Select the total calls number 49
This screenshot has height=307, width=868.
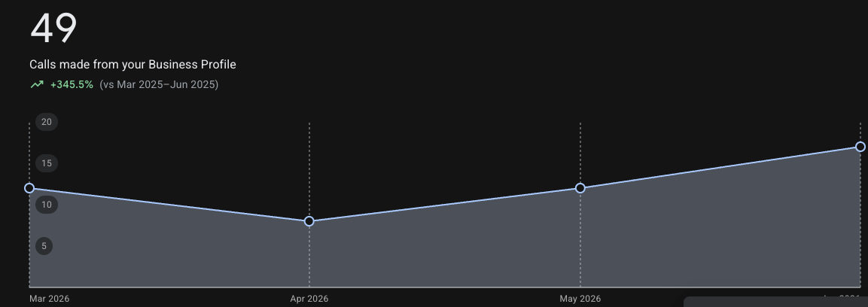coord(53,28)
